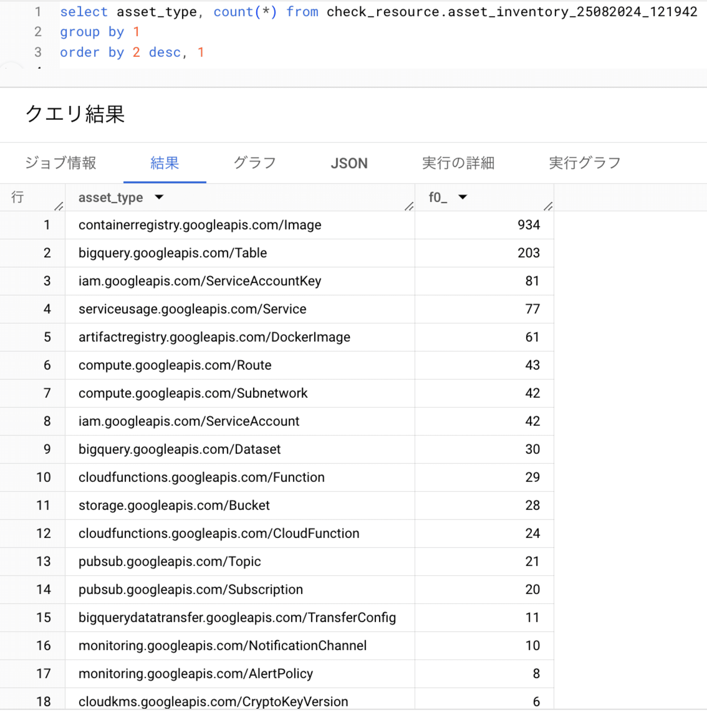Image resolution: width=707 pixels, height=728 pixels.
Task: Click the クエリ結果 heading
Action: (x=75, y=114)
